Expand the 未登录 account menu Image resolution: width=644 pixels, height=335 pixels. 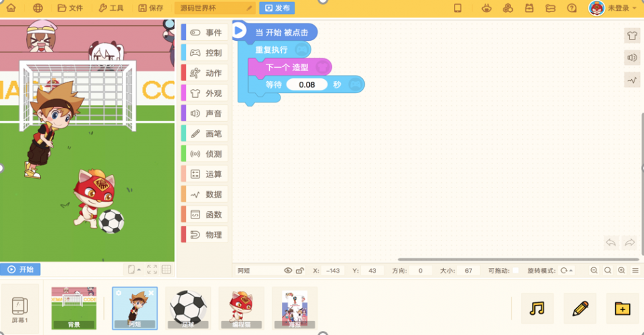tap(613, 8)
